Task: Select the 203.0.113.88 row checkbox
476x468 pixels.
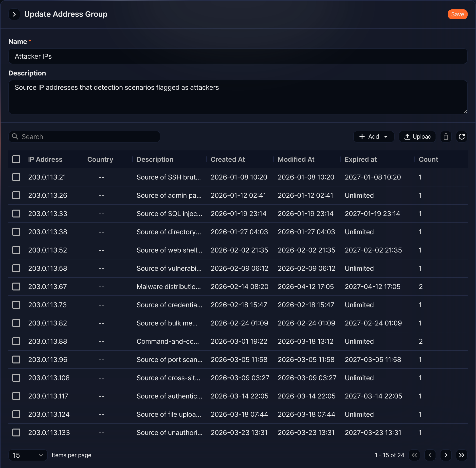Action: click(x=16, y=341)
